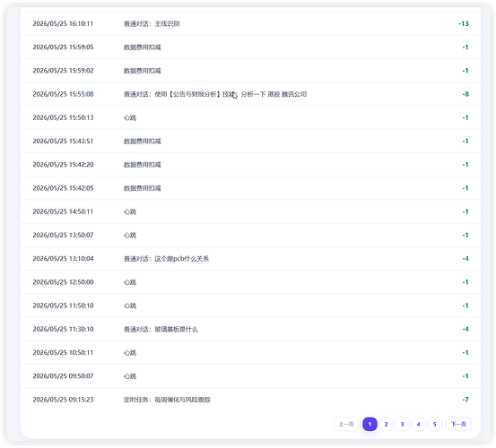
Task: Jump to page 3 in pagination
Action: (403, 424)
